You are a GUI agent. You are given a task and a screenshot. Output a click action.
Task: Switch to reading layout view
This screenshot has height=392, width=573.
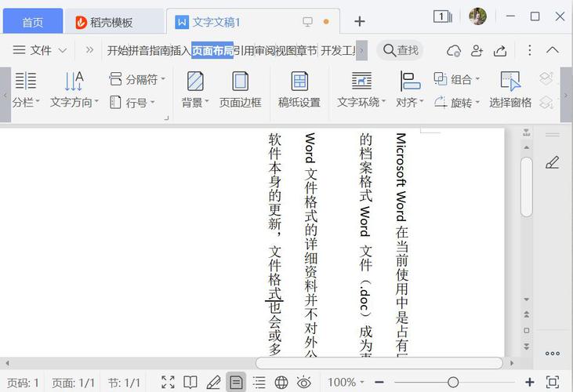coord(190,382)
